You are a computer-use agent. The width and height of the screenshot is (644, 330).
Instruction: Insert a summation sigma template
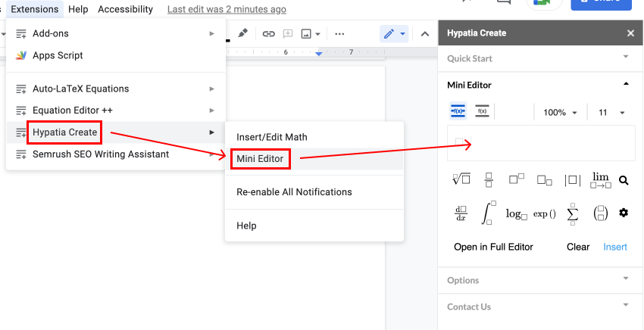tap(573, 214)
